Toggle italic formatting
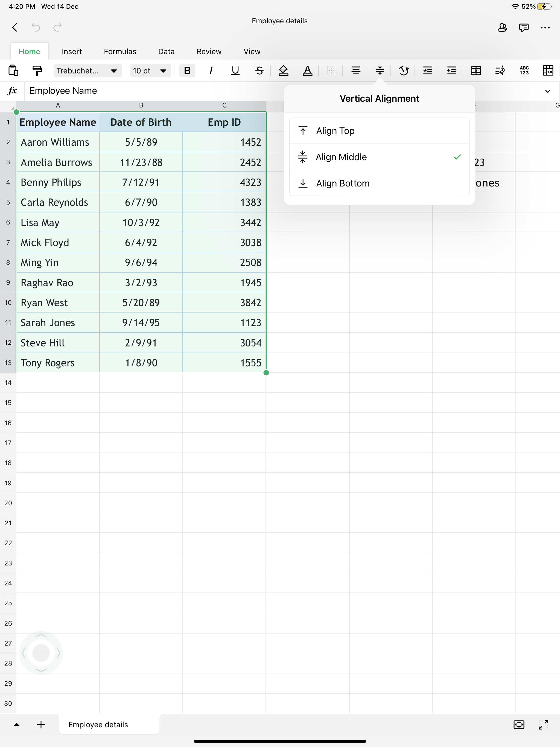This screenshot has width=560, height=747. pyautogui.click(x=211, y=71)
